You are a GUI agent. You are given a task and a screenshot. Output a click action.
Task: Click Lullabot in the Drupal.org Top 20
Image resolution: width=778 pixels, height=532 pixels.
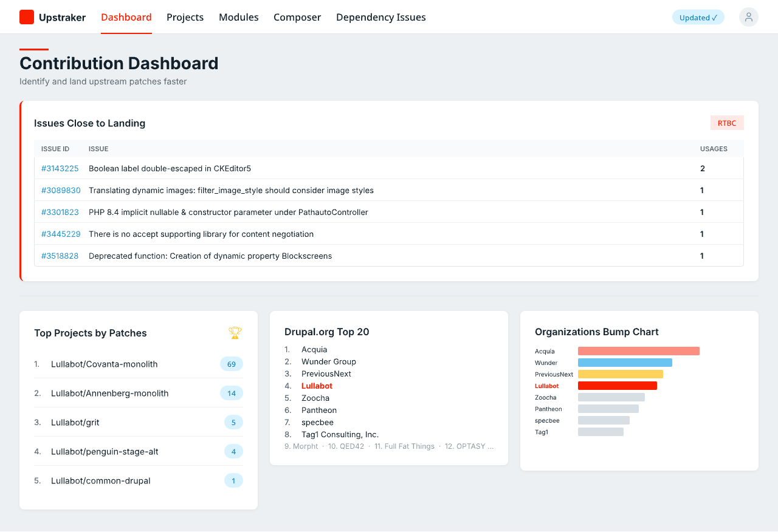point(317,386)
